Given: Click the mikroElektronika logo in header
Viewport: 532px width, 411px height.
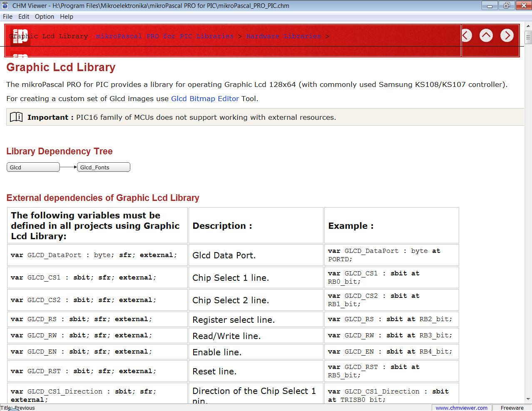Looking at the screenshot, I should click(20, 36).
